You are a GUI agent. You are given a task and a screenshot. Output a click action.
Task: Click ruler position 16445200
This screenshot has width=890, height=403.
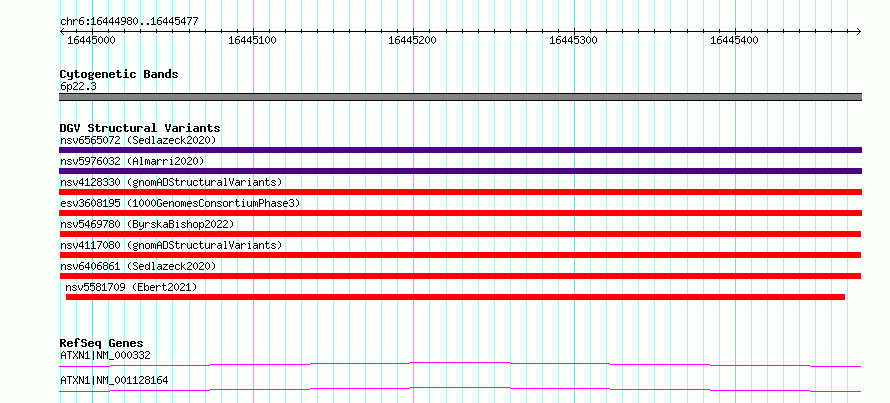[413, 40]
